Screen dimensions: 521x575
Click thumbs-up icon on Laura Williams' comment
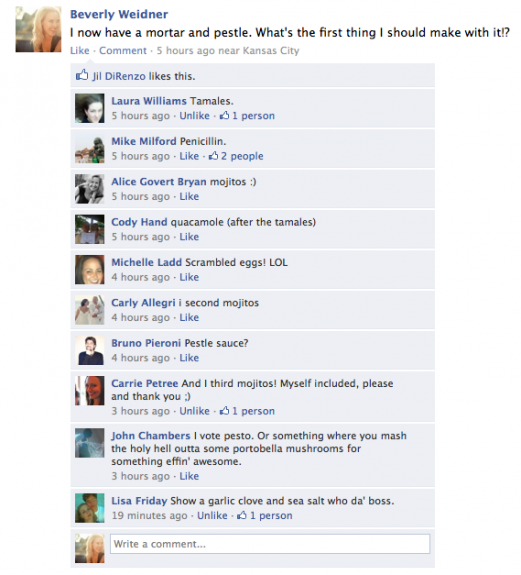point(224,116)
